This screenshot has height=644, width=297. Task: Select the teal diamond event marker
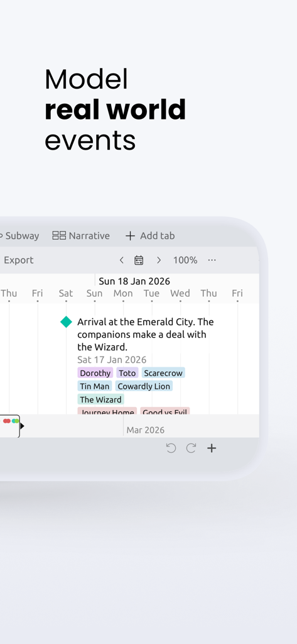pyautogui.click(x=66, y=322)
